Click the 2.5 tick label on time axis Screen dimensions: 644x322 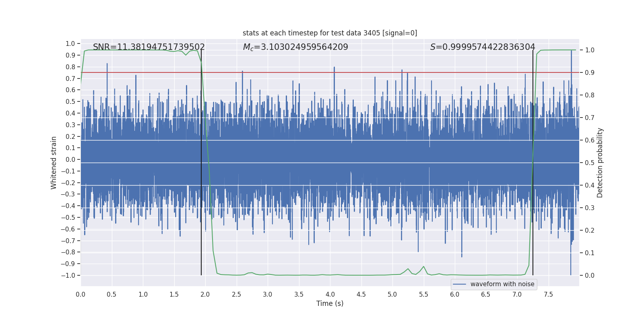tap(236, 295)
